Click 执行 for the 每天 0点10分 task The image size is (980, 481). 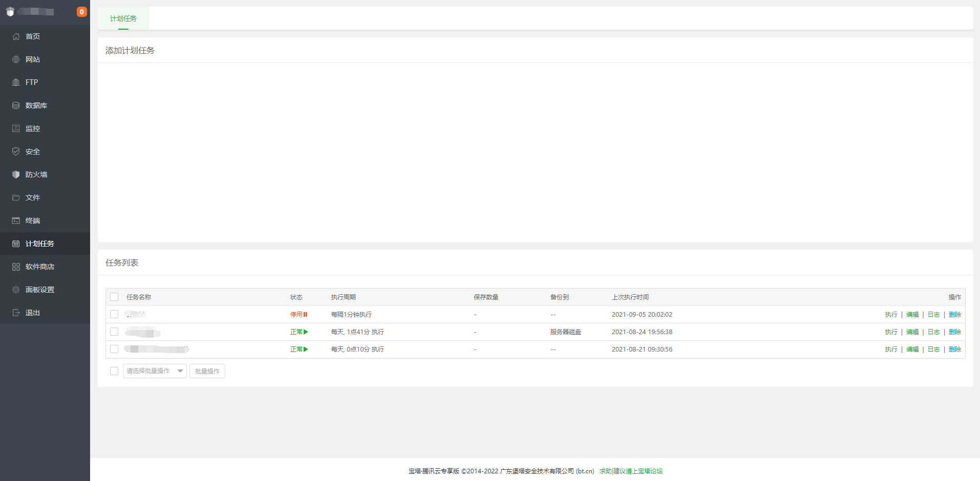(891, 349)
